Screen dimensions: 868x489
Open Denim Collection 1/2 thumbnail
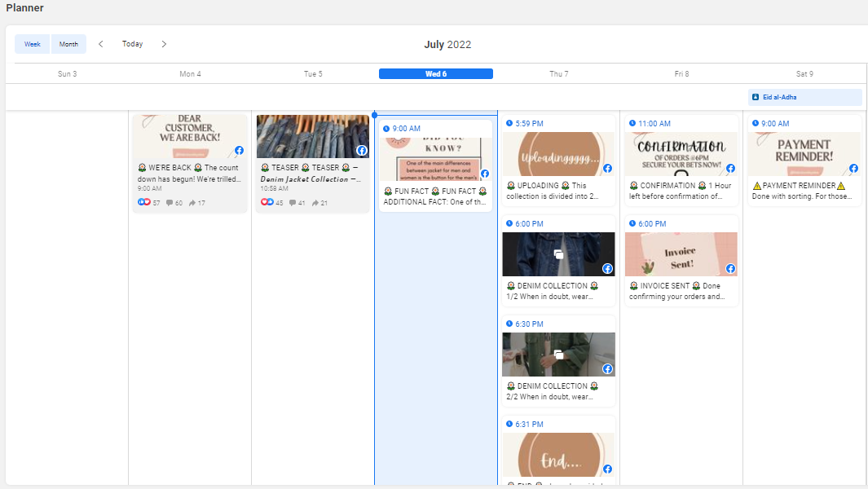[558, 254]
